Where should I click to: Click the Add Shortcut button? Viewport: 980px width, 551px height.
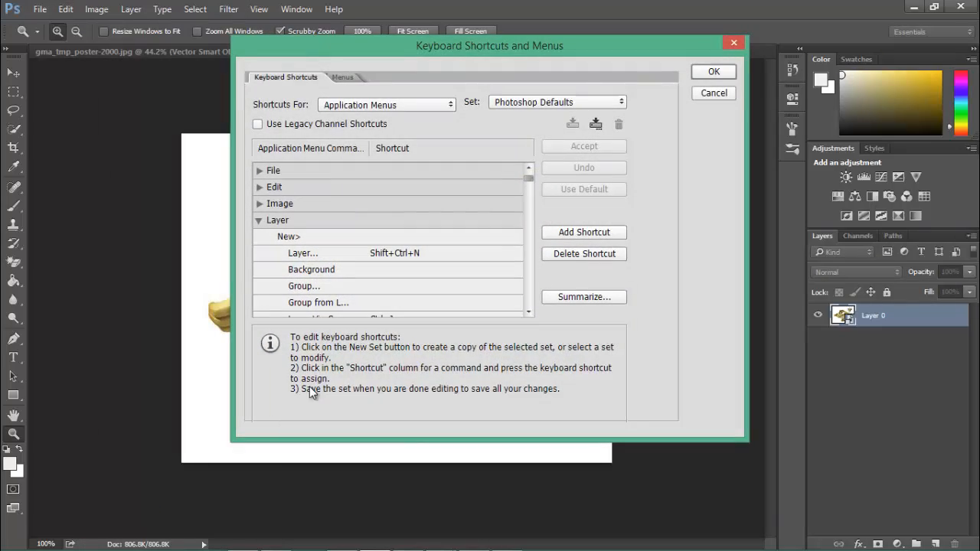[584, 232]
